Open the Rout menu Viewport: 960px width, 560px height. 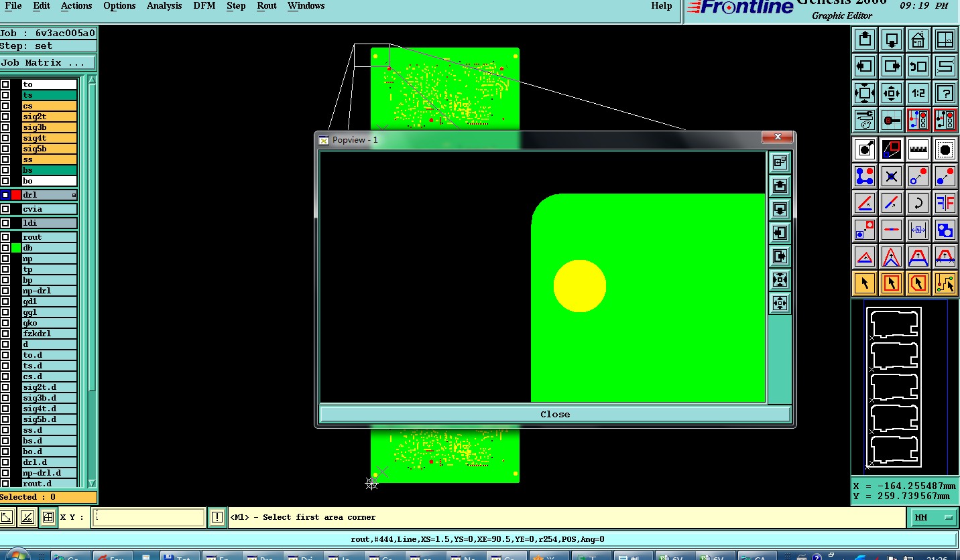point(267,6)
